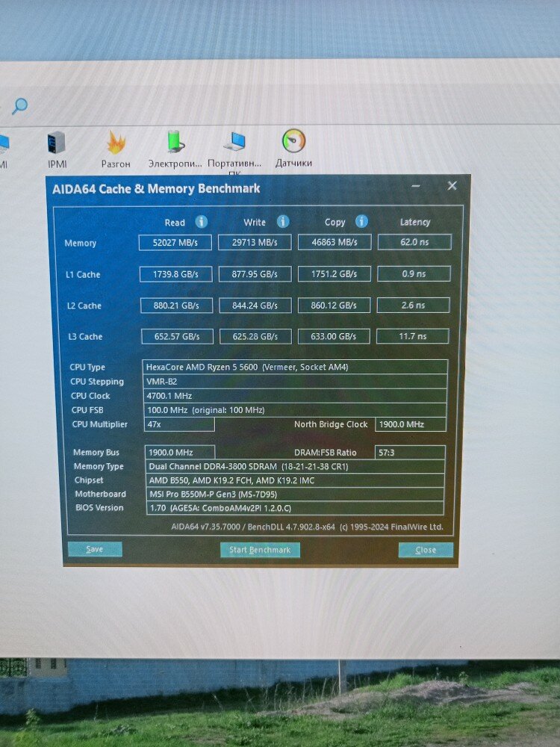Select Memory copy value 46863 MB/s
The image size is (560, 747).
335,242
